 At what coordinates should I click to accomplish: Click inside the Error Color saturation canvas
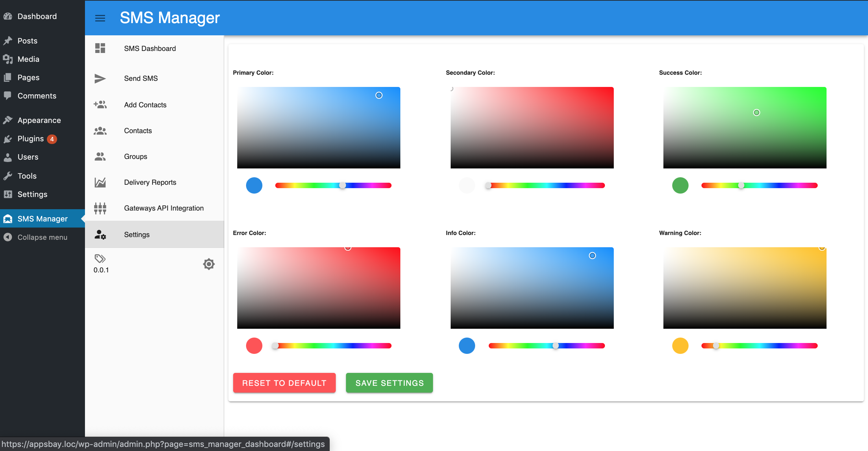pos(318,288)
